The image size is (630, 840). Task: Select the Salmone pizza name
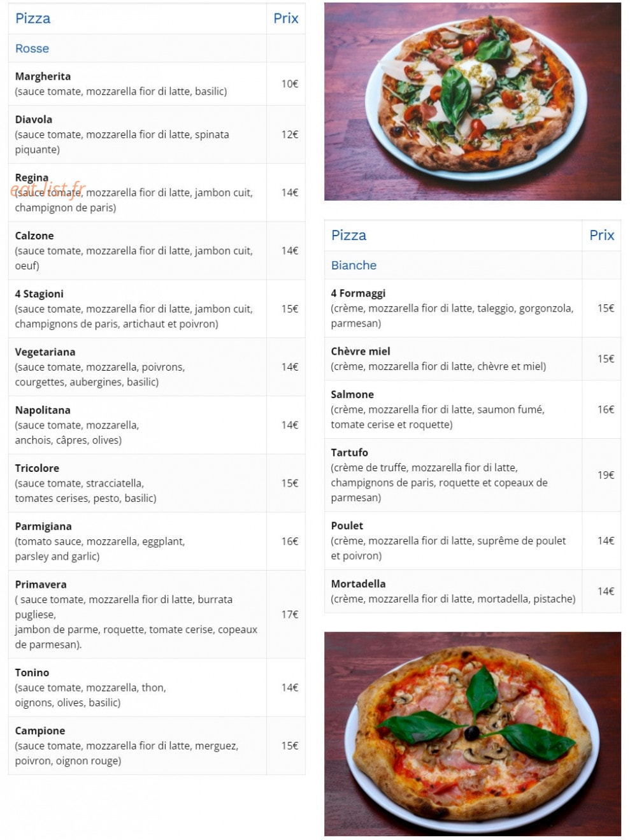(352, 394)
